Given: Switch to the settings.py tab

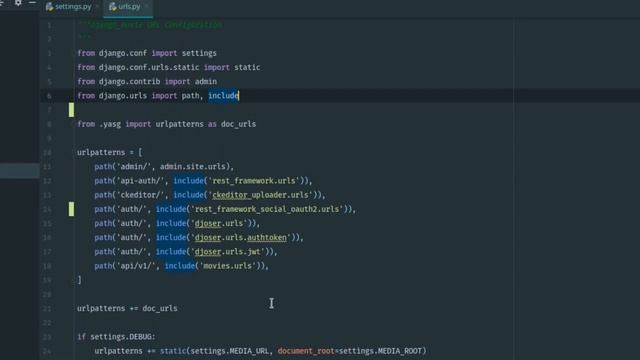Looking at the screenshot, I should pyautogui.click(x=73, y=7).
